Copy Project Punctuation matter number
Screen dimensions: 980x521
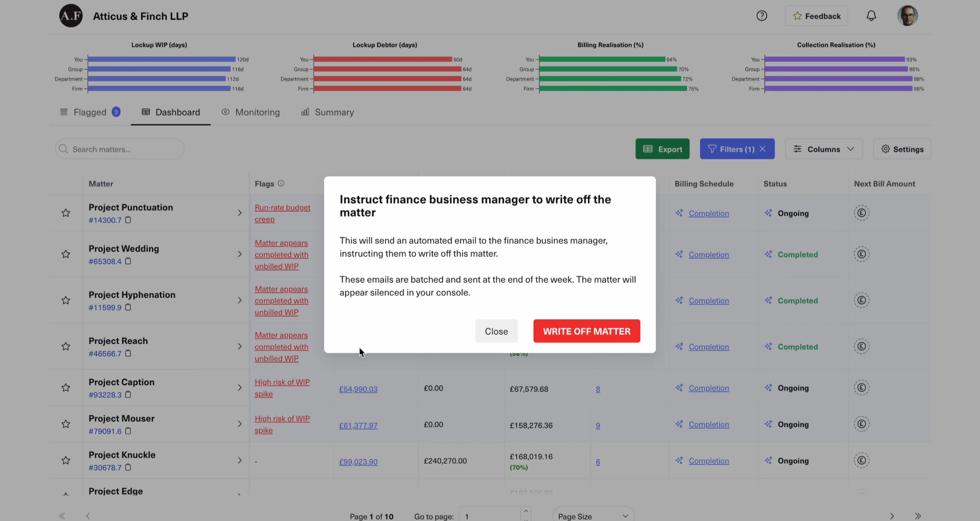[x=128, y=220]
